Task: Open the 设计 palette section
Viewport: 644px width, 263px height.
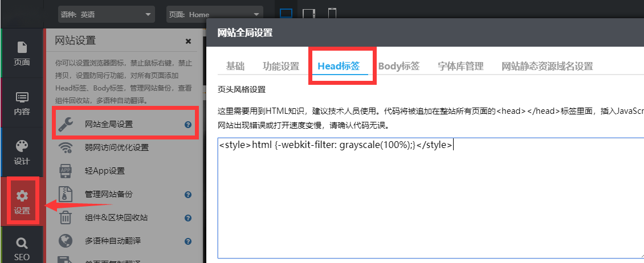Action: [22, 152]
